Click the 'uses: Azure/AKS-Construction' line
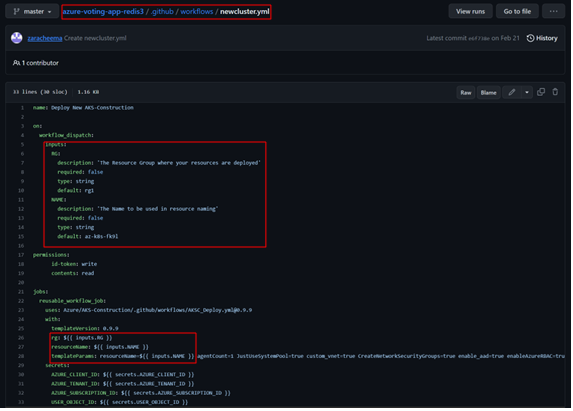This screenshot has height=411, width=573. [149, 310]
